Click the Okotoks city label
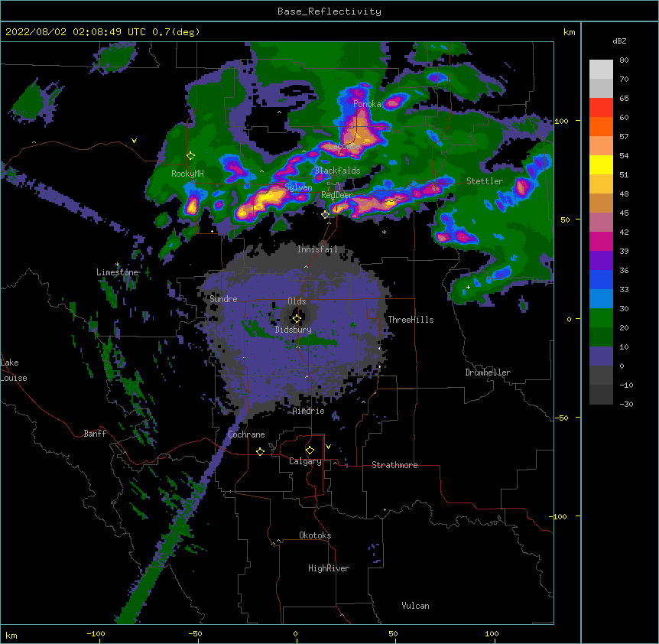 click(x=315, y=535)
